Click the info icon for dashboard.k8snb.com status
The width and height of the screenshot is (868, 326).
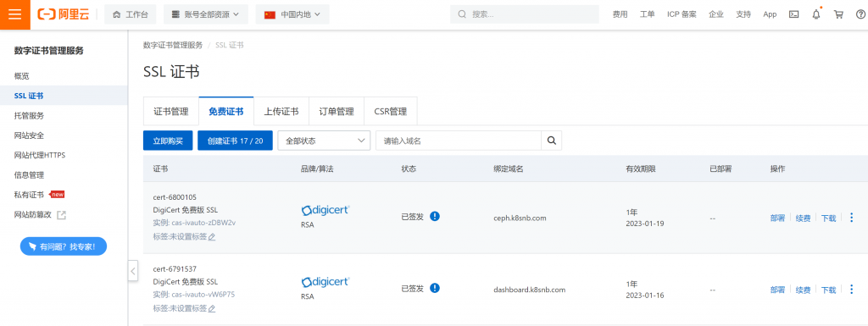435,288
